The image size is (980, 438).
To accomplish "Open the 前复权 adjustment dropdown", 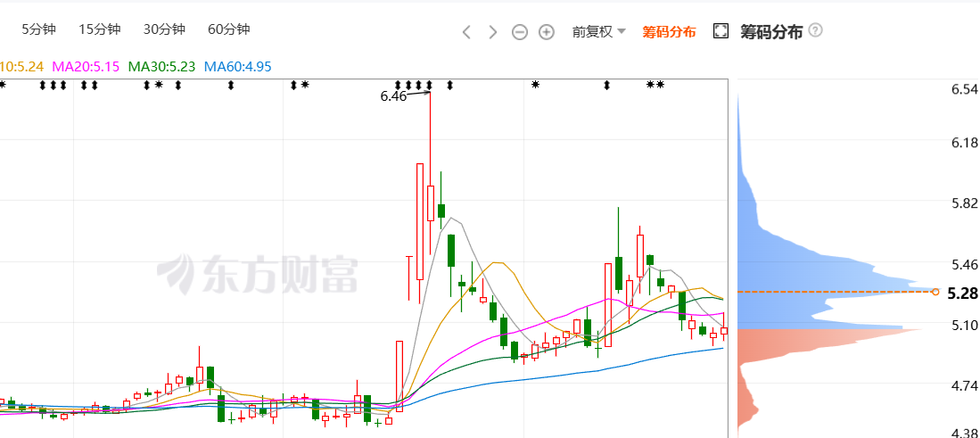I will (x=598, y=32).
